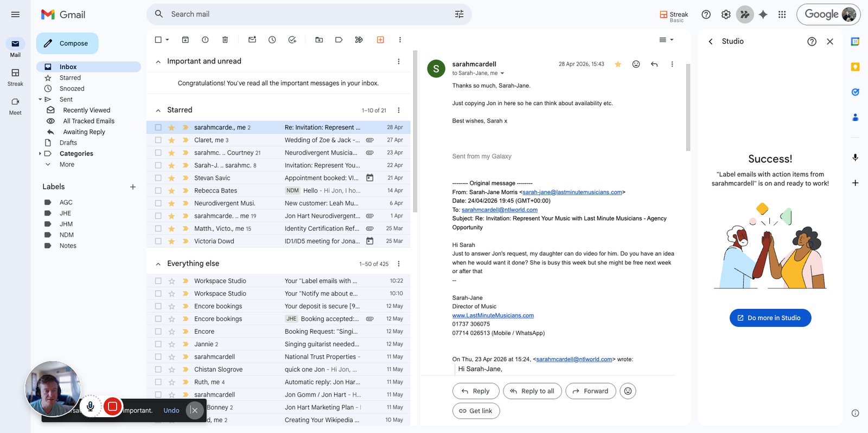The width and height of the screenshot is (868, 433).
Task: Open the Gemini sparkle icon in header
Action: click(x=763, y=15)
